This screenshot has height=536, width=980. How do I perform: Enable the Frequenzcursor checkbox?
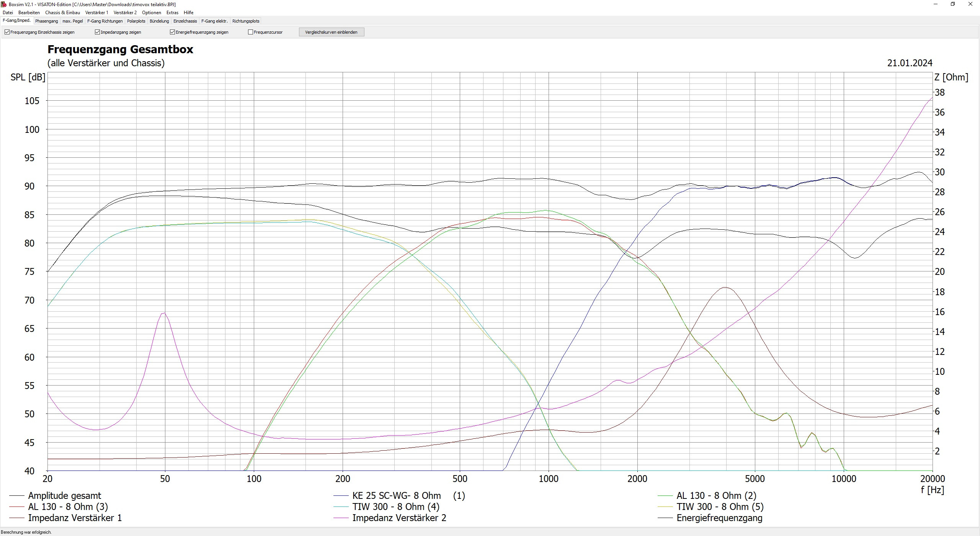click(250, 32)
